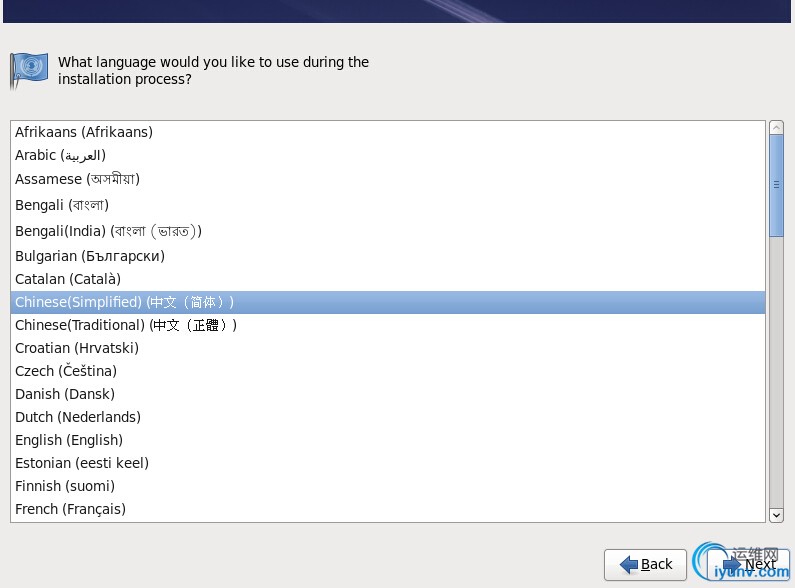Screen dimensions: 795x588
Task: Choose Chinese(Traditional) language
Action: pos(387,325)
